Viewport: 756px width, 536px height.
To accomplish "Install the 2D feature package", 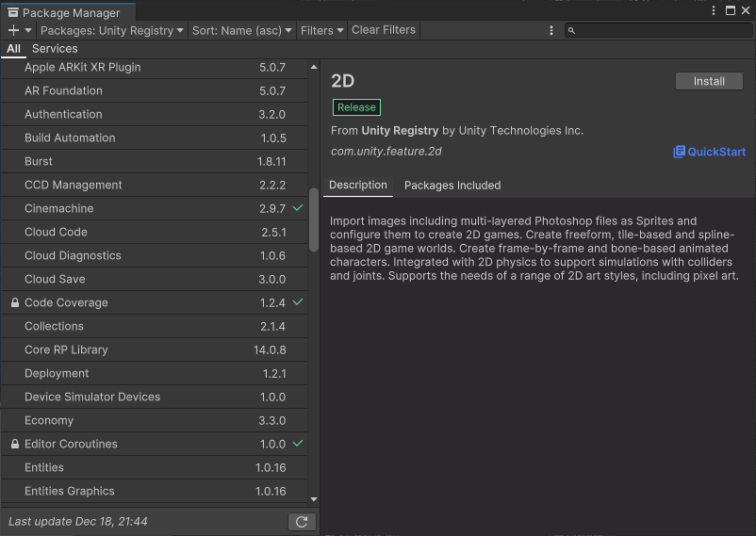I will click(709, 81).
